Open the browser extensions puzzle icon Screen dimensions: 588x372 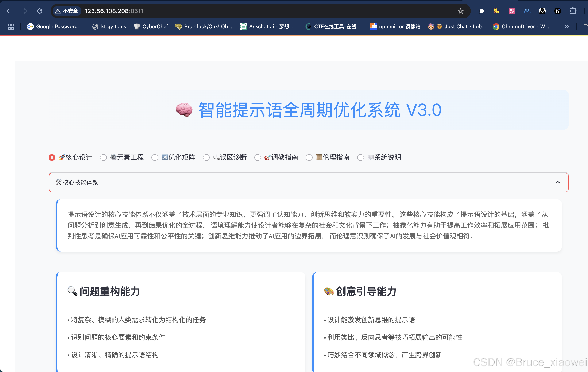pos(573,11)
